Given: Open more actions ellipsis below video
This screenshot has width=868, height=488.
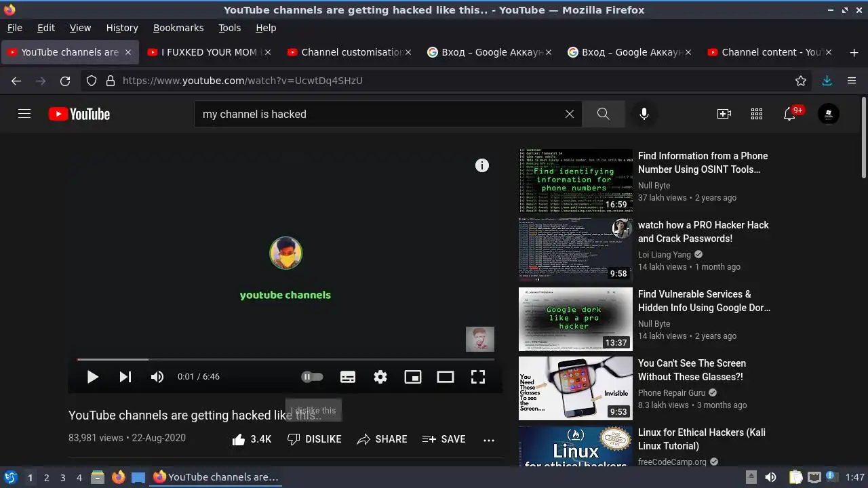Looking at the screenshot, I should coord(489,439).
